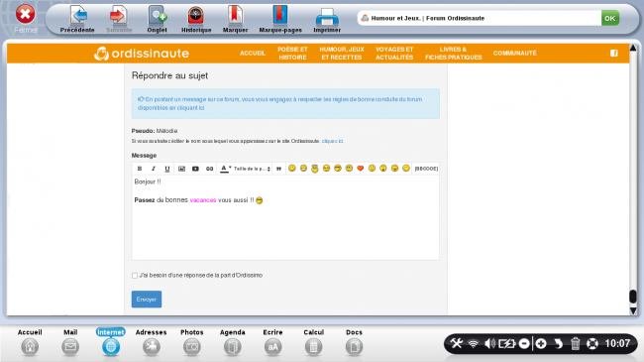Open help with the lifebuoy tray icon
Image resolution: width=644 pixels, height=362 pixels.
click(592, 343)
